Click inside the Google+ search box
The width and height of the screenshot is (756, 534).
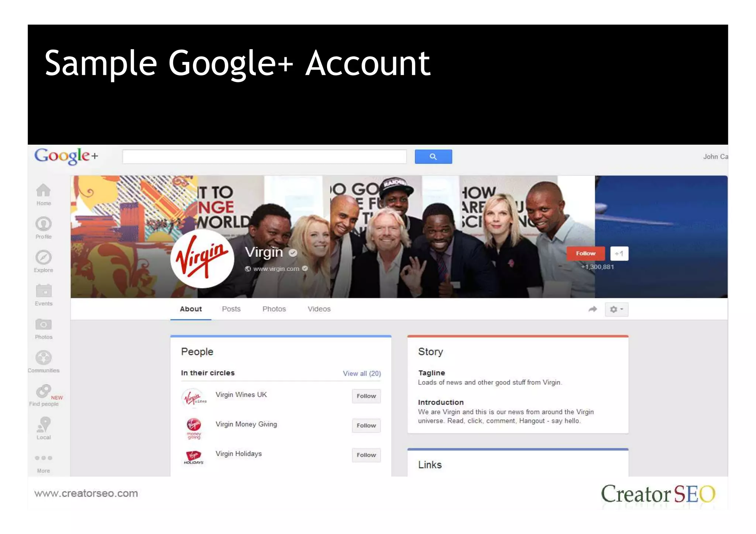(x=265, y=156)
